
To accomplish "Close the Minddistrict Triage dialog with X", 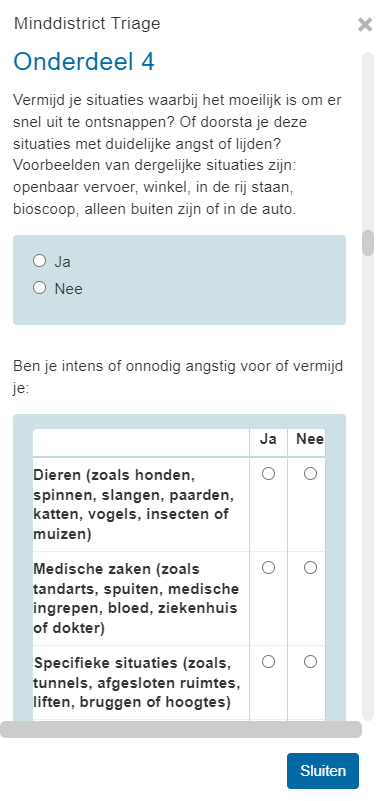I will click(365, 25).
